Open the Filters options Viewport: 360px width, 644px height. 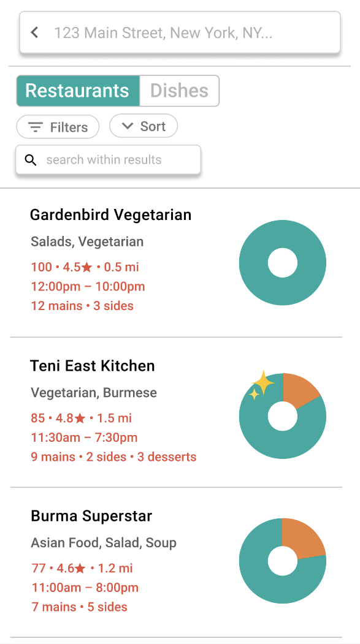click(58, 127)
